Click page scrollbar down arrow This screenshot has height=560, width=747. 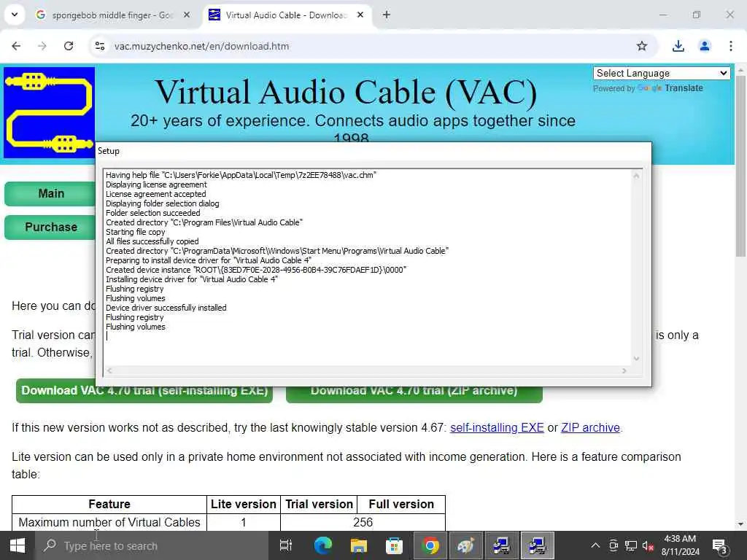pyautogui.click(x=740, y=524)
